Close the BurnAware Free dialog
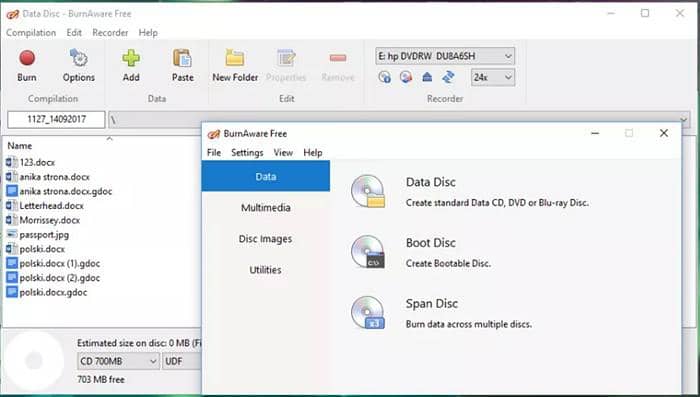This screenshot has width=700, height=397. coord(664,133)
